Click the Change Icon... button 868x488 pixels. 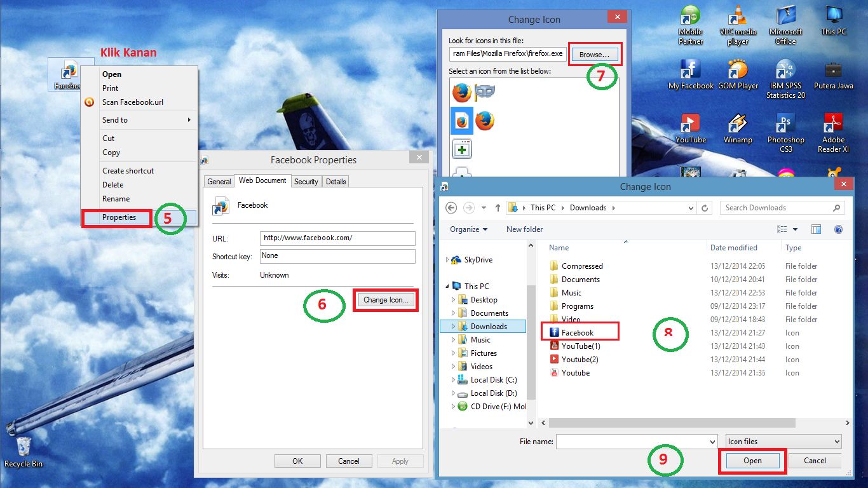(386, 300)
